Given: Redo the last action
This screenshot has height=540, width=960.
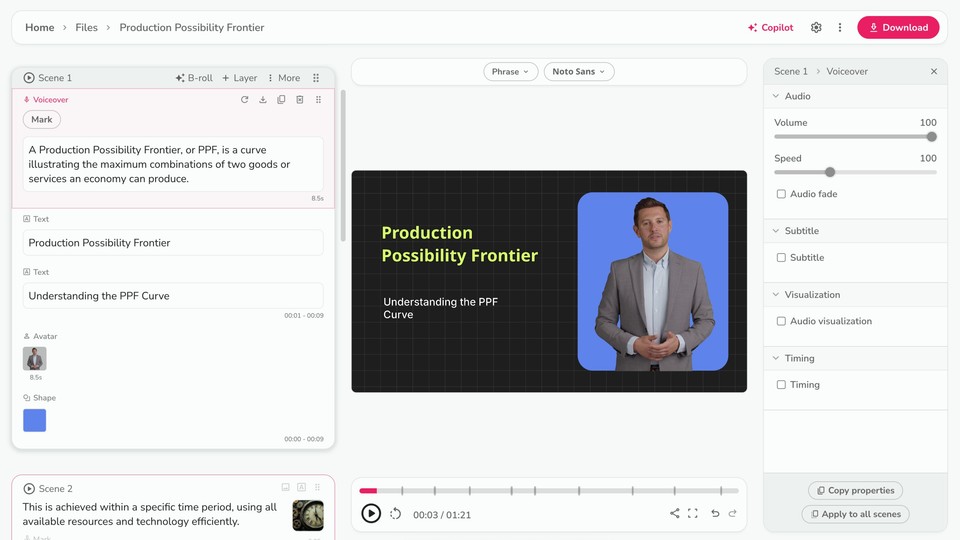Looking at the screenshot, I should point(733,513).
